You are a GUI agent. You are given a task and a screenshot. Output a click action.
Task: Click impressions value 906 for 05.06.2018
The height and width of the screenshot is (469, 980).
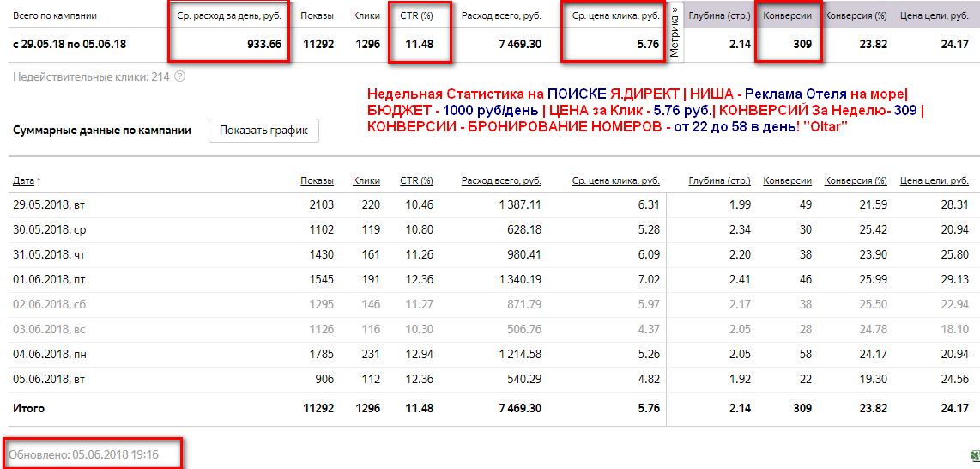[325, 380]
